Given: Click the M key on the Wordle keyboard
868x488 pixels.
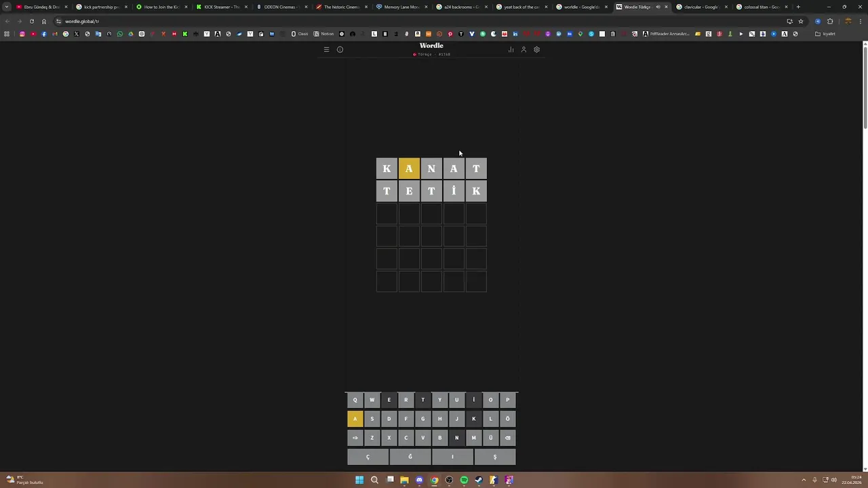Looking at the screenshot, I should 473,438.
